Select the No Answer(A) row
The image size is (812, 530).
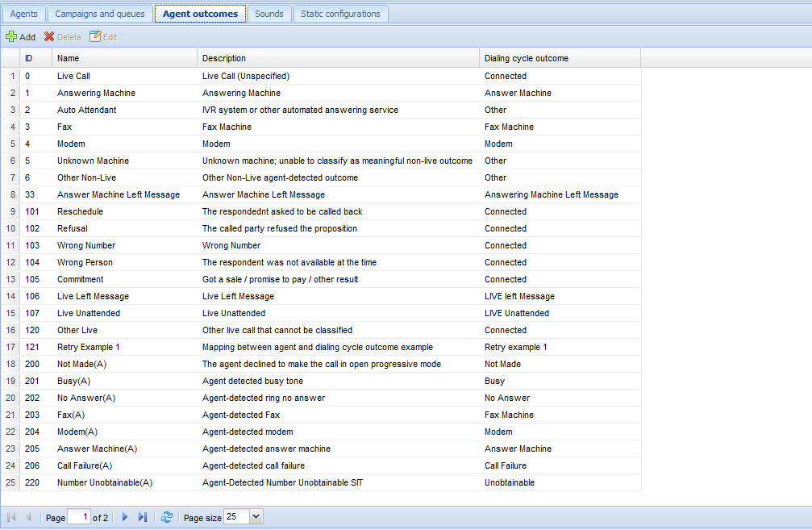click(321, 398)
